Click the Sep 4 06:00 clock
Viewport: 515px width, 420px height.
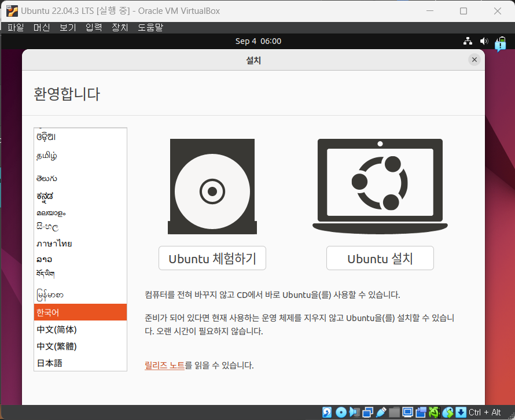258,41
